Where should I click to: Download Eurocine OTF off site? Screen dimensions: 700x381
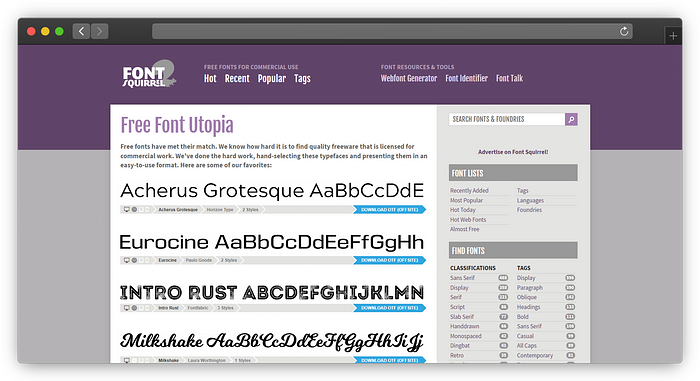(x=389, y=260)
